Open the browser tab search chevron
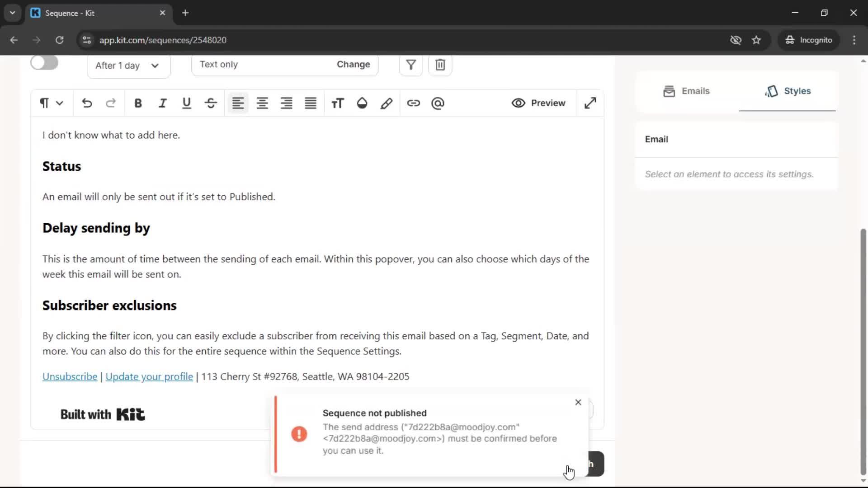 [x=12, y=13]
